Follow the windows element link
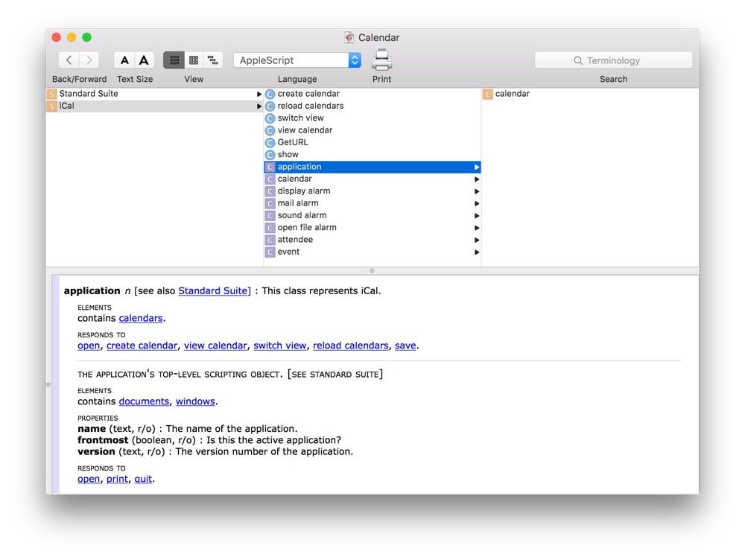 [195, 401]
